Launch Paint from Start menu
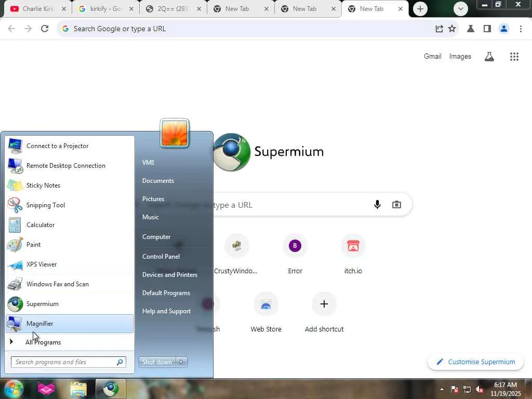The width and height of the screenshot is (532, 399). 70,245
